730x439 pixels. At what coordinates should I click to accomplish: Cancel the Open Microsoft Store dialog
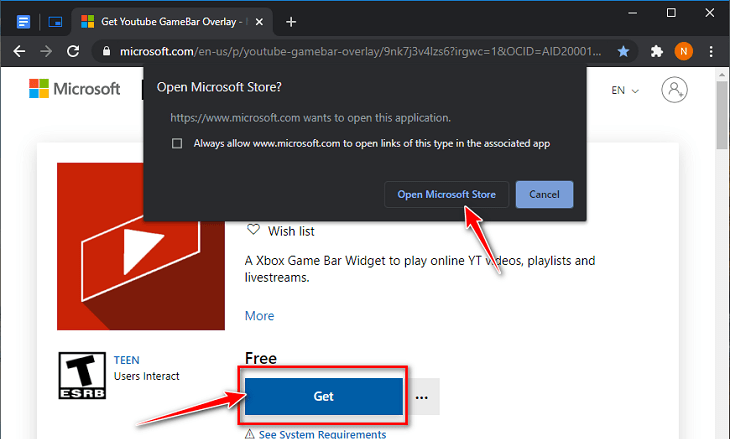(x=544, y=194)
